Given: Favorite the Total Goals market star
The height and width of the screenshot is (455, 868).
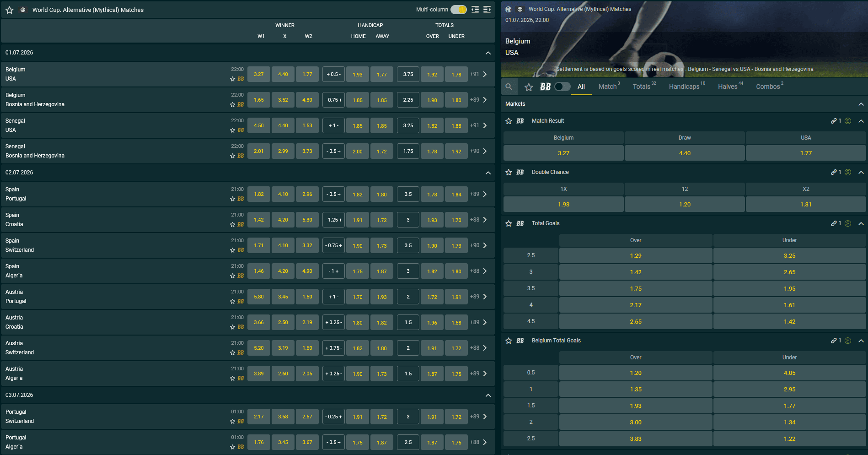Looking at the screenshot, I should (509, 223).
